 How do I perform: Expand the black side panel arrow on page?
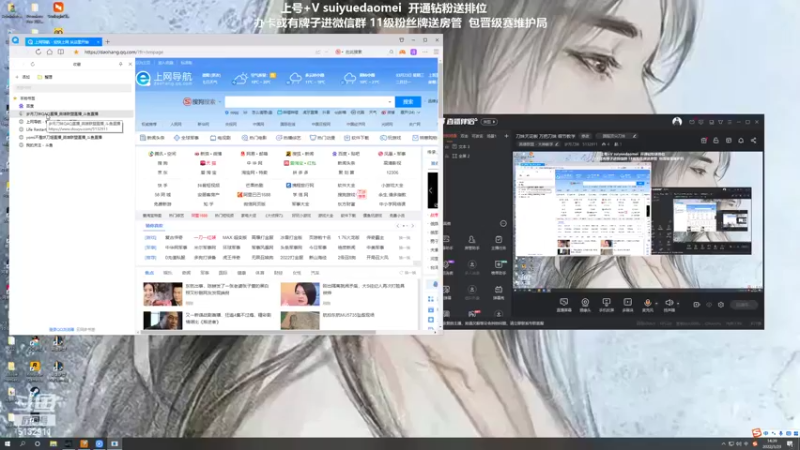click(432, 190)
